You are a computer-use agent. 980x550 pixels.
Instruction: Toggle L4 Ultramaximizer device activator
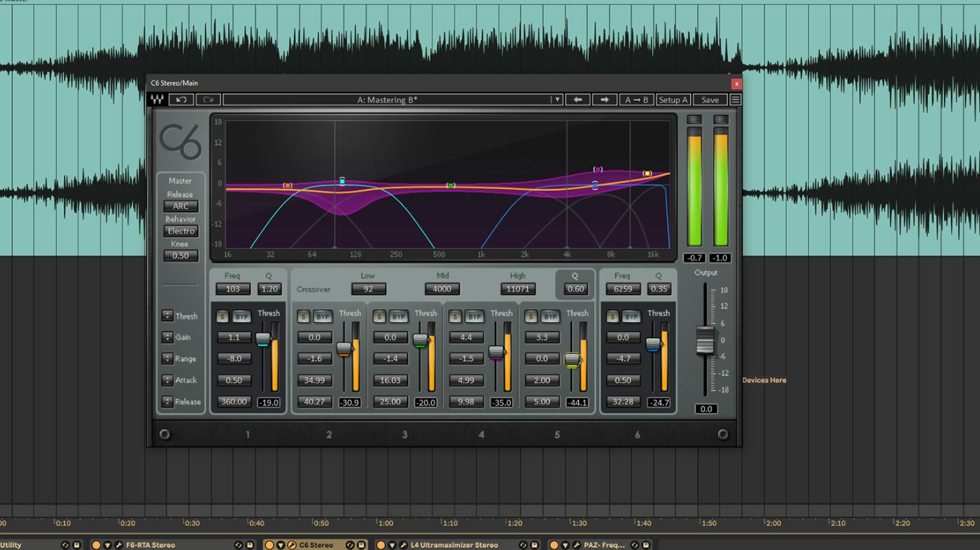[x=381, y=545]
